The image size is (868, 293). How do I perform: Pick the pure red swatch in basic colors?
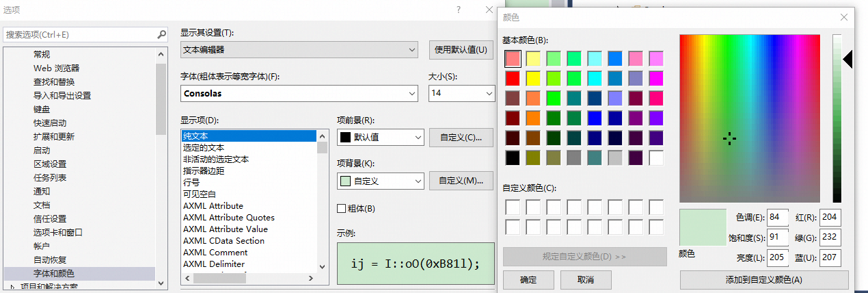[513, 78]
